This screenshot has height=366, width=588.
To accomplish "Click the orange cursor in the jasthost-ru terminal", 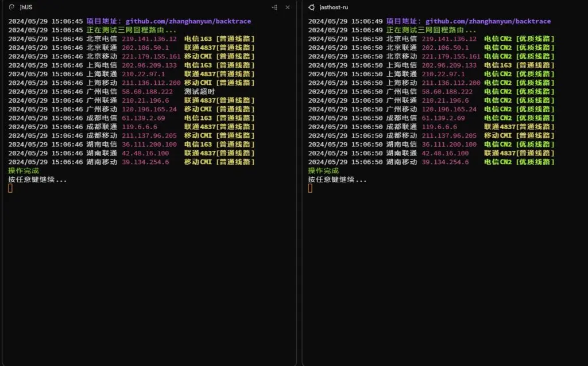I will point(310,188).
